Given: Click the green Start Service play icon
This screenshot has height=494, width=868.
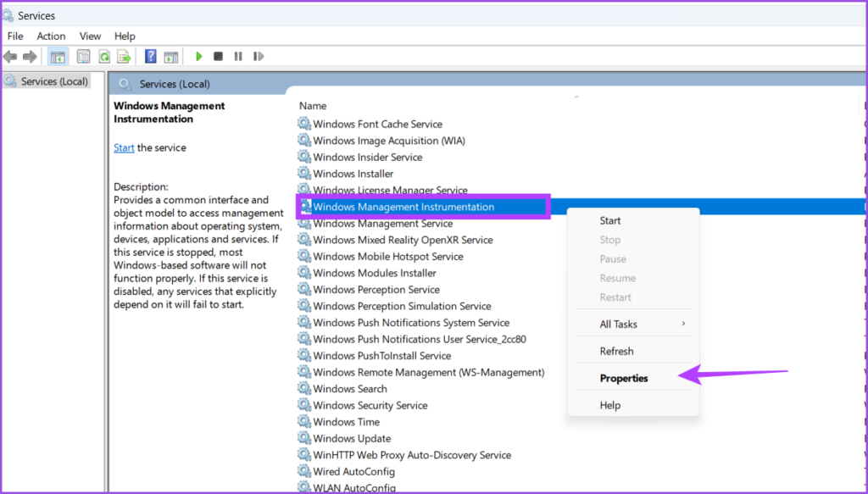Looking at the screenshot, I should tap(198, 57).
